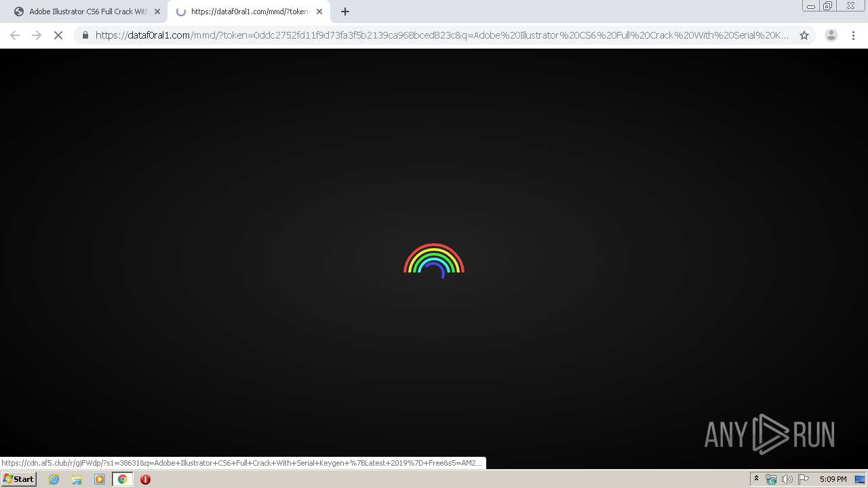Open Windows Explorer folder on taskbar

pos(77,479)
